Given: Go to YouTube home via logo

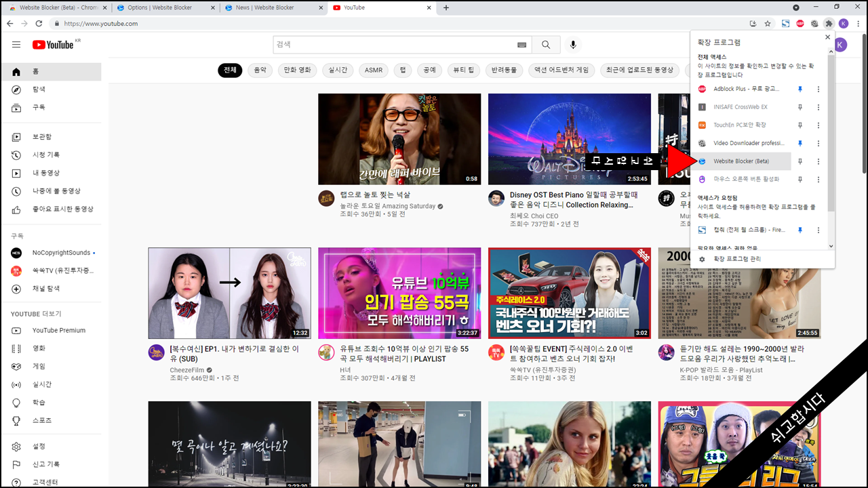Looking at the screenshot, I should pyautogui.click(x=53, y=45).
